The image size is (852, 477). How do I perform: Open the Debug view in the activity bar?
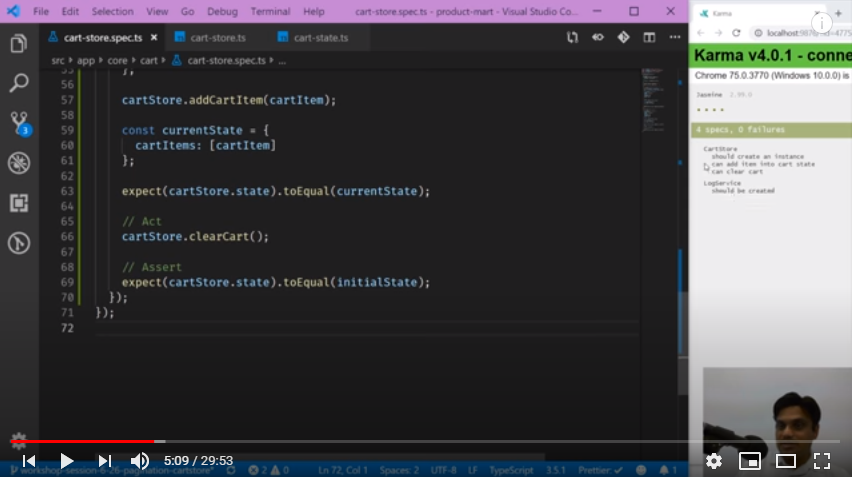tap(18, 162)
